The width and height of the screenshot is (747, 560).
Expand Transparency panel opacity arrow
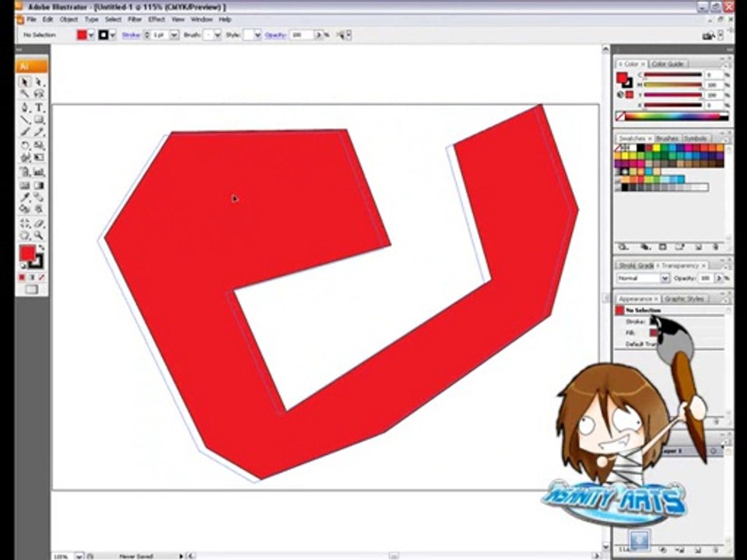click(719, 278)
